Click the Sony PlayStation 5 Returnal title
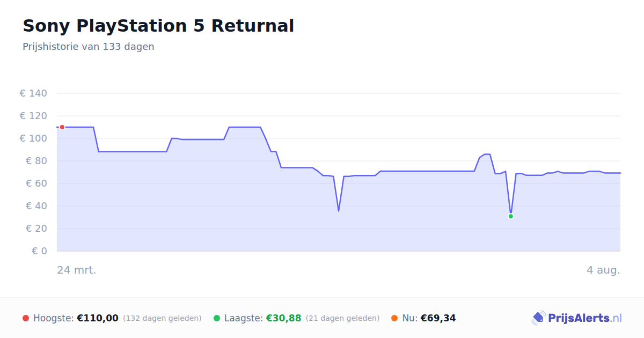 [158, 26]
